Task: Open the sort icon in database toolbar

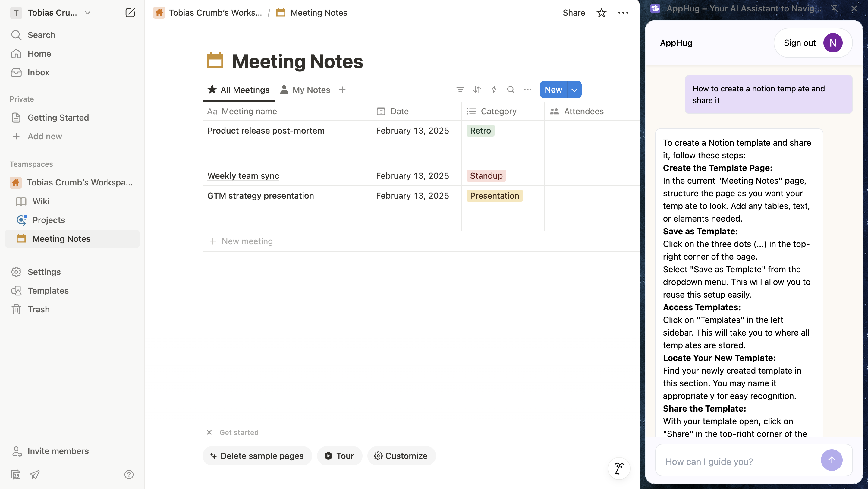Action: pyautogui.click(x=477, y=90)
